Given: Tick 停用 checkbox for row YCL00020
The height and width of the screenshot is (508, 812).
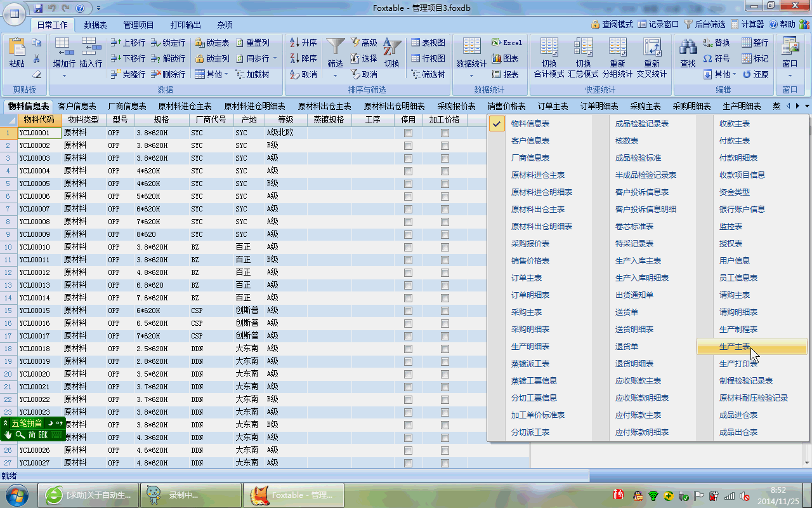Looking at the screenshot, I should [x=408, y=374].
